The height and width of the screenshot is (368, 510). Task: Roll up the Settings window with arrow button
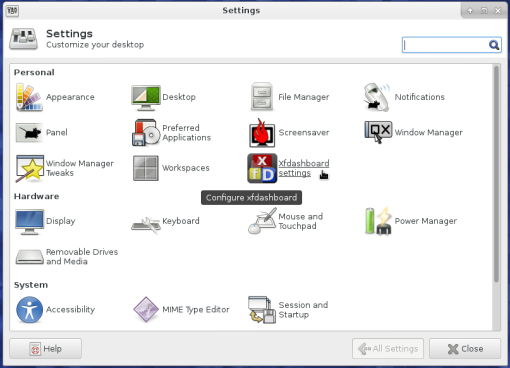pos(470,11)
